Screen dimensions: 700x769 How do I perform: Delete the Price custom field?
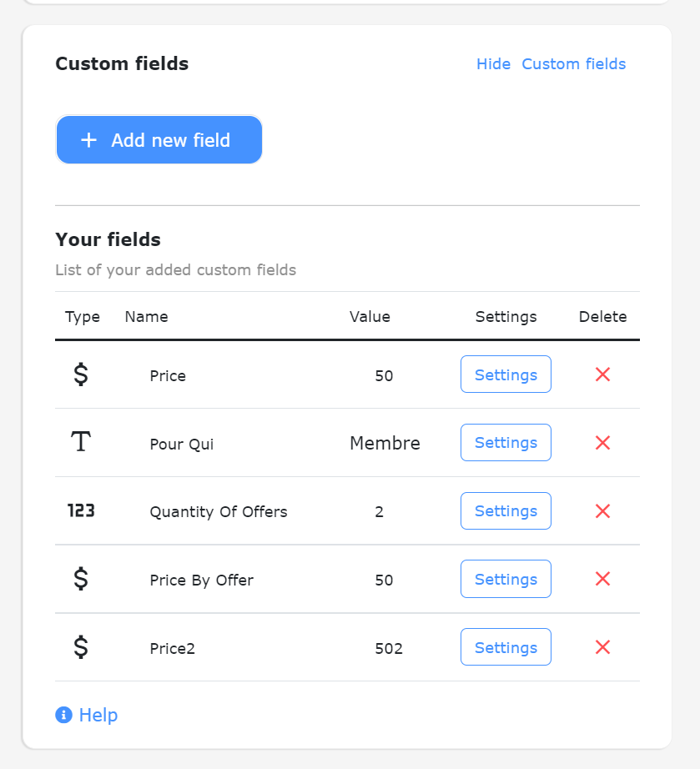point(602,374)
